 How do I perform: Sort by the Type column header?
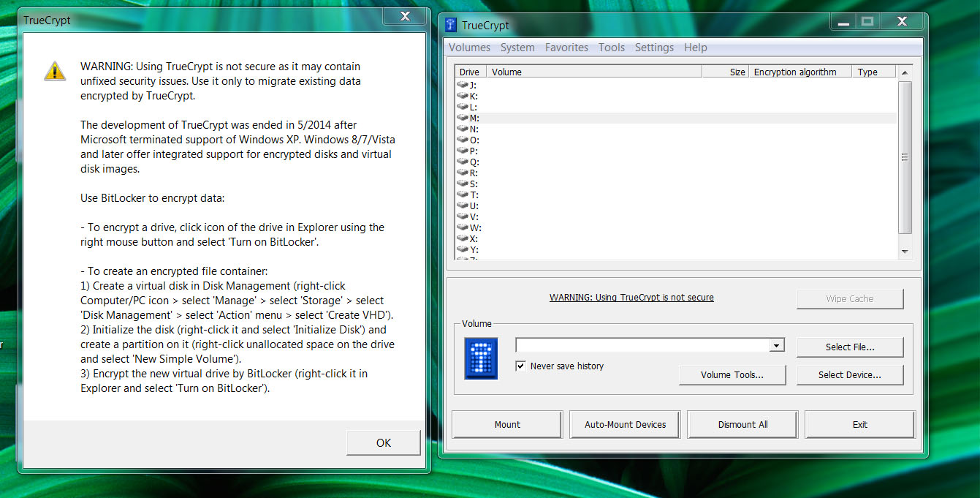(875, 72)
